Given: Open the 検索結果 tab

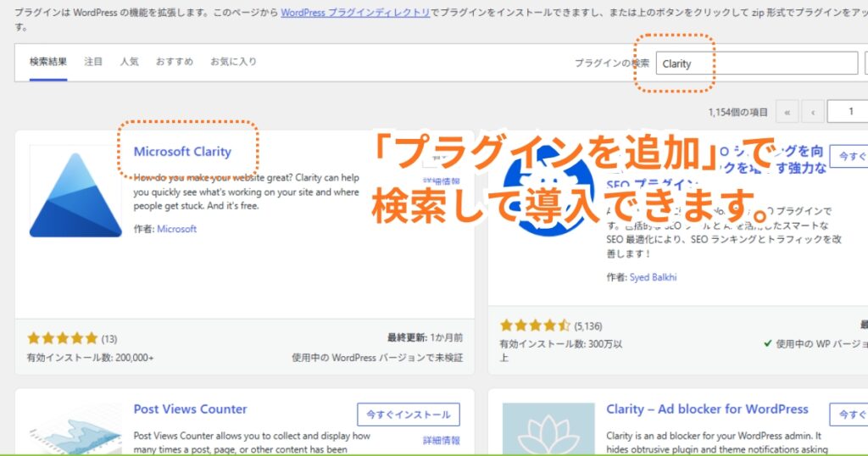Looking at the screenshot, I should pyautogui.click(x=48, y=61).
